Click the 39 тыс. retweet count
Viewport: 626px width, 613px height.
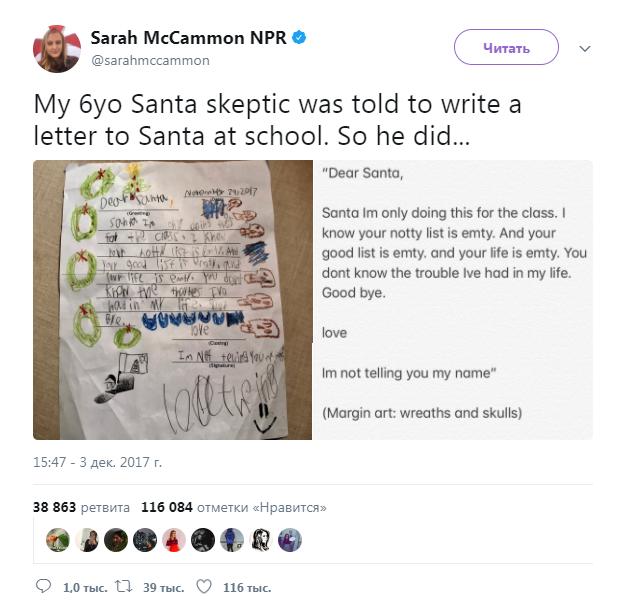tap(163, 587)
